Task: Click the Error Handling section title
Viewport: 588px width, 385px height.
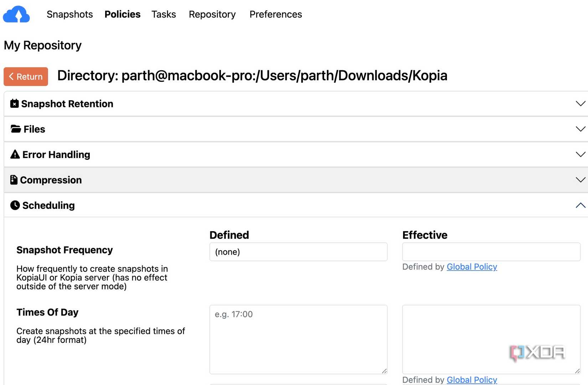Action: click(x=56, y=154)
